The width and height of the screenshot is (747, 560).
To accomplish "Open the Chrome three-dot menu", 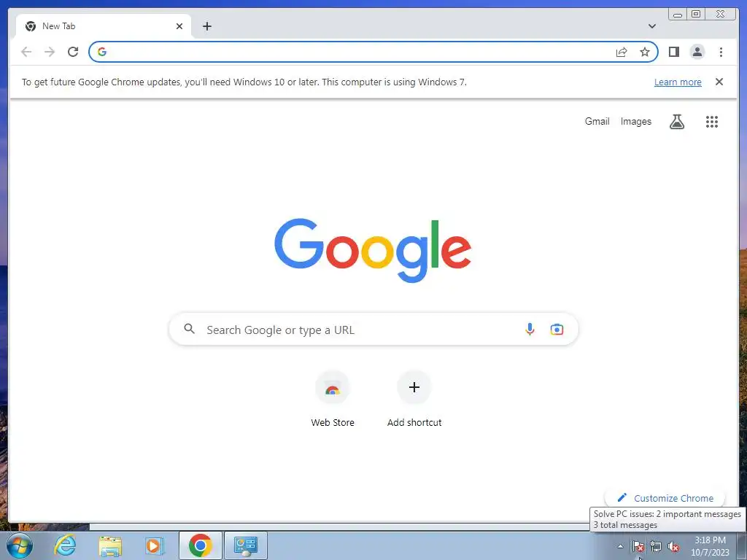I will coord(721,52).
